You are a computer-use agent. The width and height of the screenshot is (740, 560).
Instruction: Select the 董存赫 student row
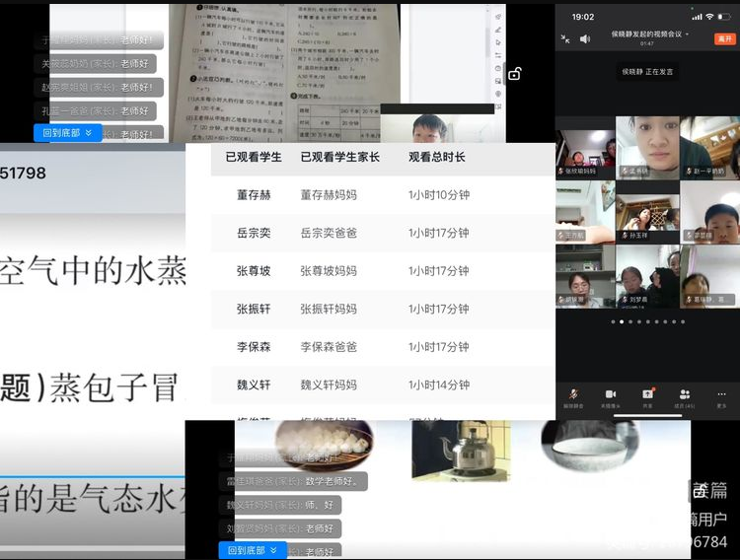pyautogui.click(x=254, y=195)
